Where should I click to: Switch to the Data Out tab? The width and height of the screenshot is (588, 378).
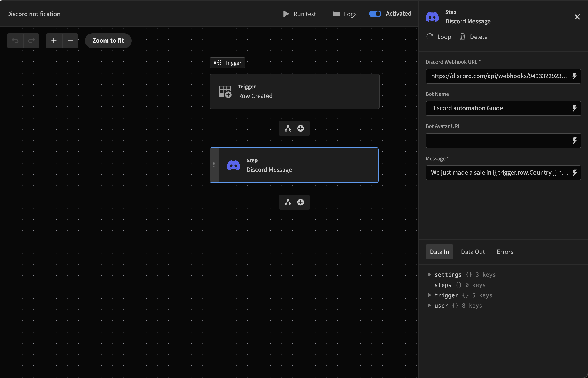tap(473, 252)
